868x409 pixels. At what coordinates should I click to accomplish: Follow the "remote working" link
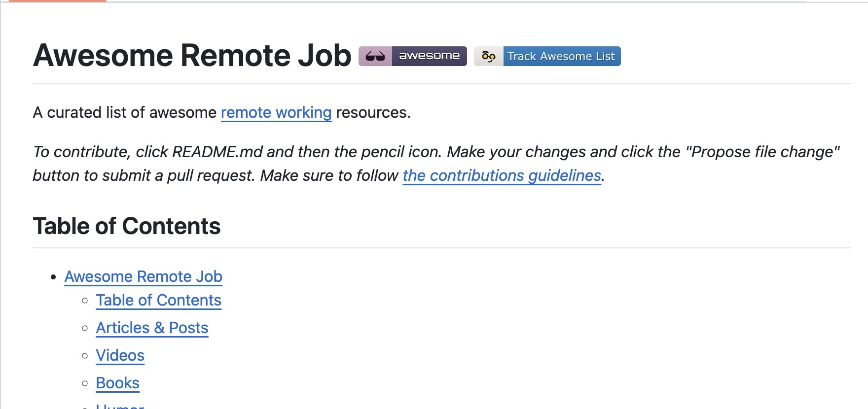(x=276, y=113)
